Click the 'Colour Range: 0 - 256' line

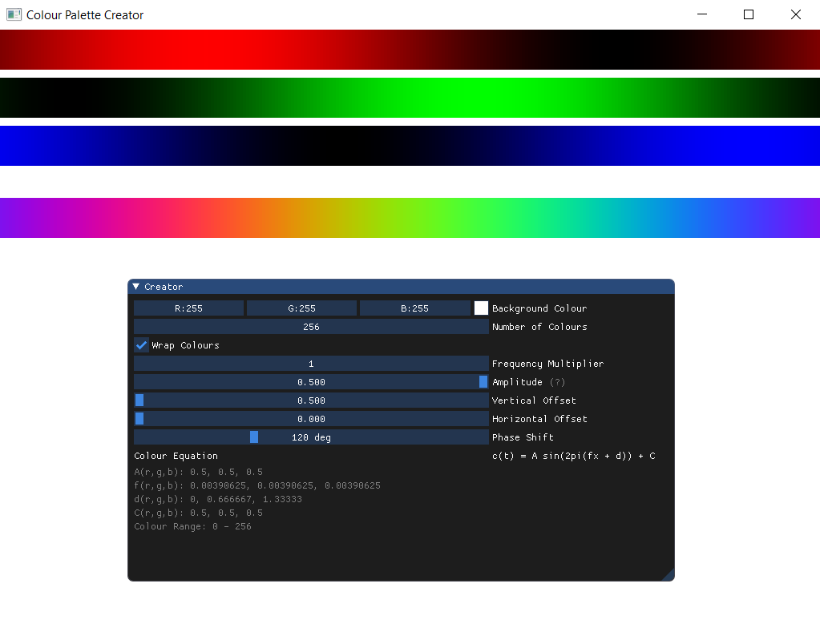point(192,526)
